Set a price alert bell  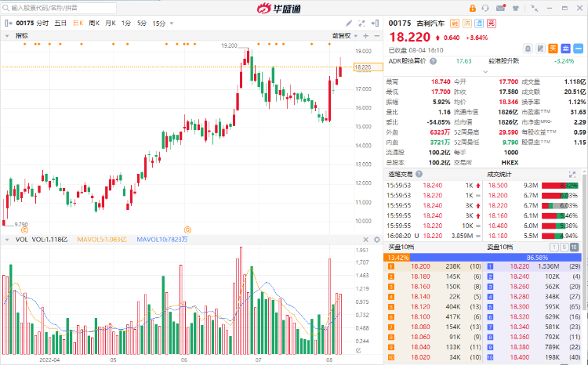[528, 49]
